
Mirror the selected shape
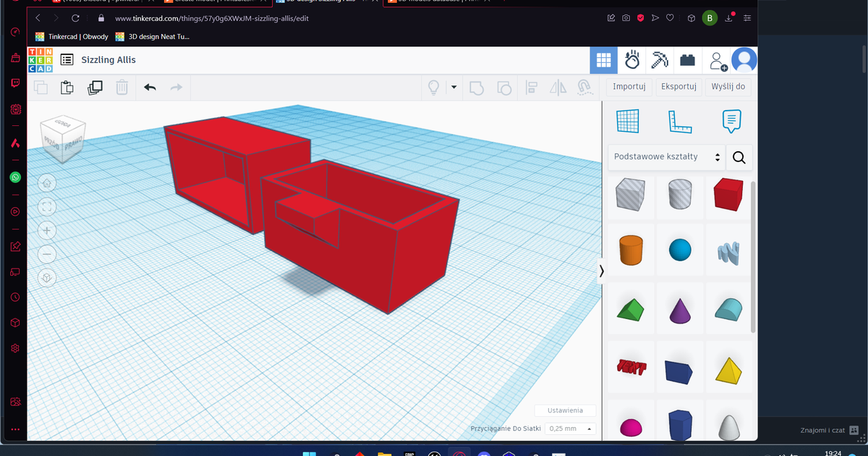pos(558,88)
